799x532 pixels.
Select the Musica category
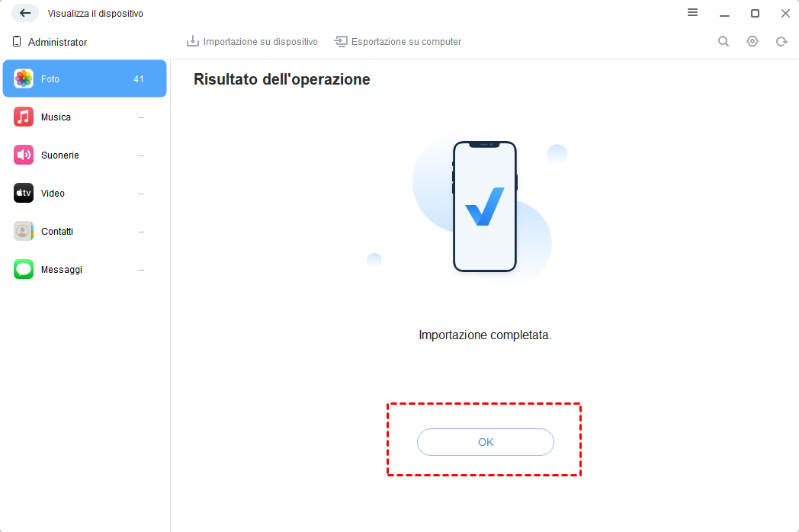85,117
